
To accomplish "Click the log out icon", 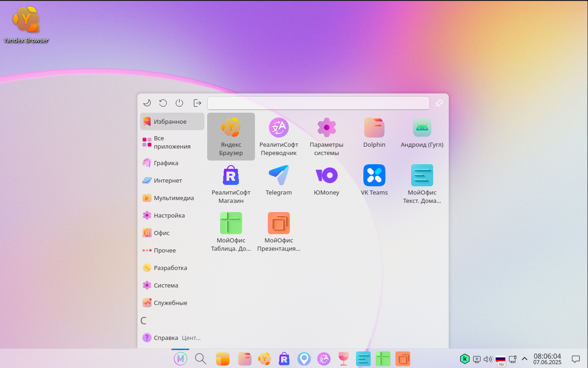I will tap(198, 103).
